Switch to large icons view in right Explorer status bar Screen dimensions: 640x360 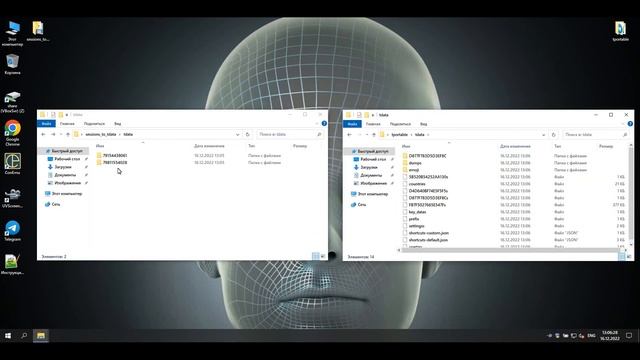tap(629, 256)
